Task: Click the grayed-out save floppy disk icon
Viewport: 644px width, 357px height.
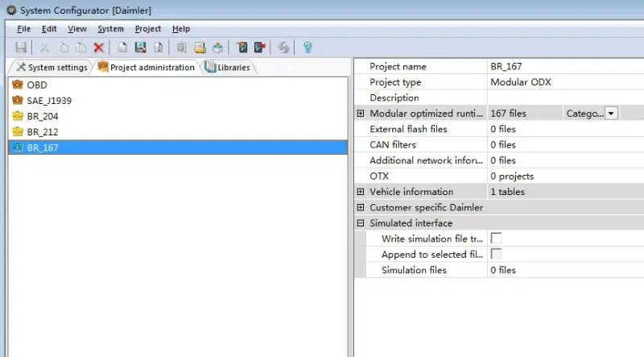Action: point(21,48)
